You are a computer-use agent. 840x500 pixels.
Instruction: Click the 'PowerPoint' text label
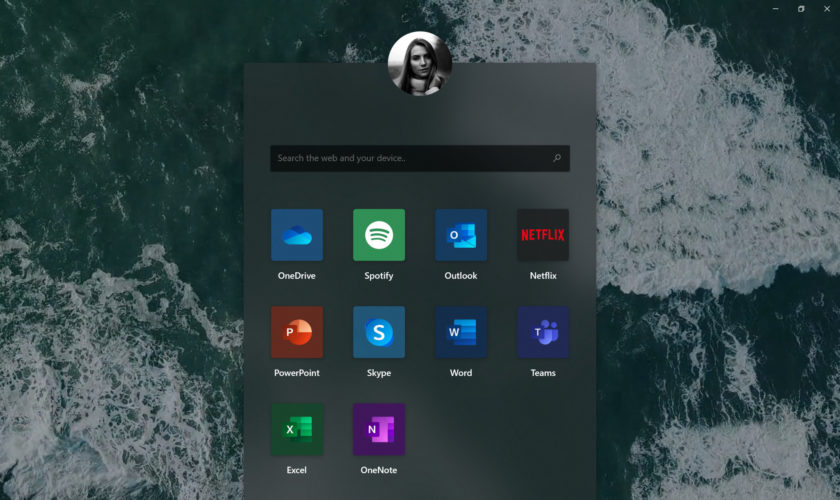coord(297,373)
